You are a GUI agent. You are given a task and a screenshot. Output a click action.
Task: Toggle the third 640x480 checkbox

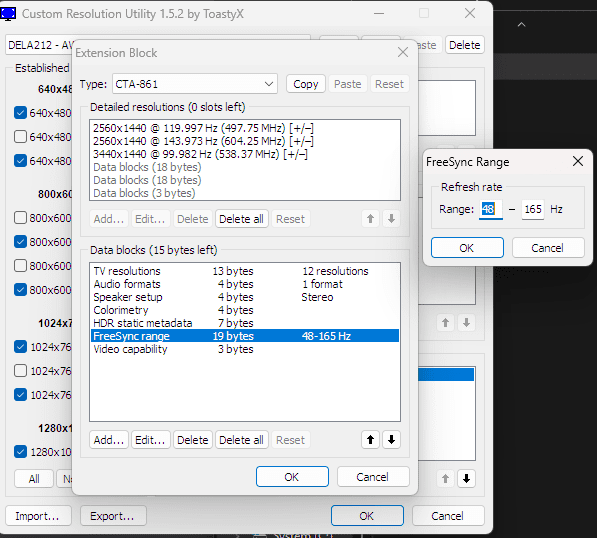(x=20, y=161)
